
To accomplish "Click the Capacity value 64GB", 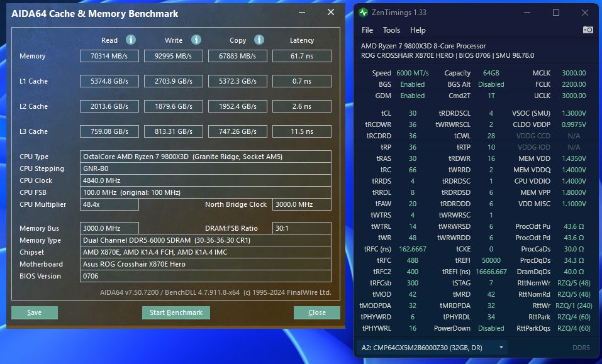I will [491, 73].
